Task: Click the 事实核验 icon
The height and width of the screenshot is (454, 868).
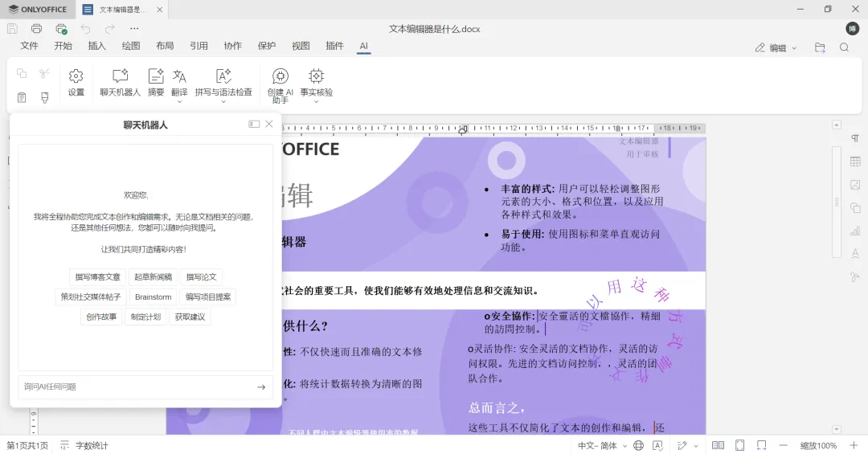Action: coord(316,76)
